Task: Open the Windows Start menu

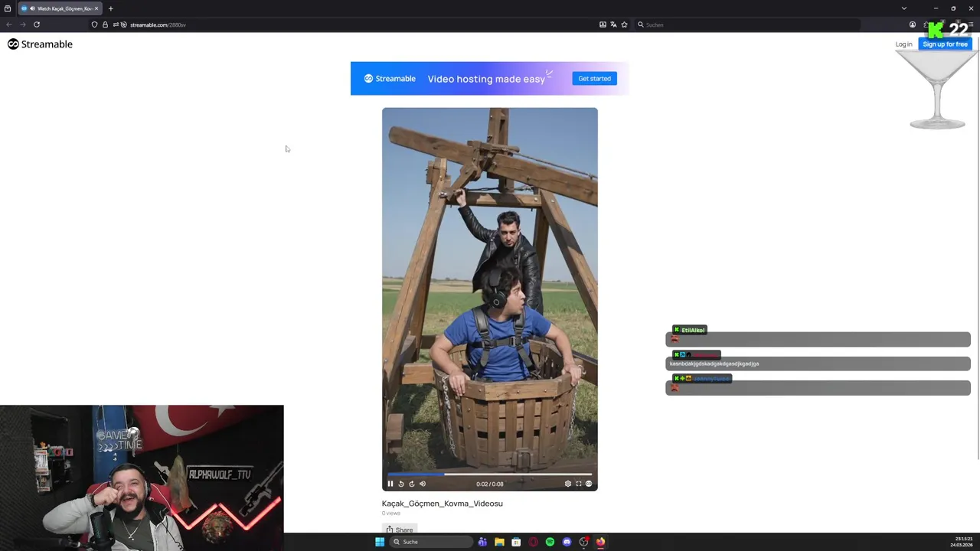Action: [x=380, y=542]
